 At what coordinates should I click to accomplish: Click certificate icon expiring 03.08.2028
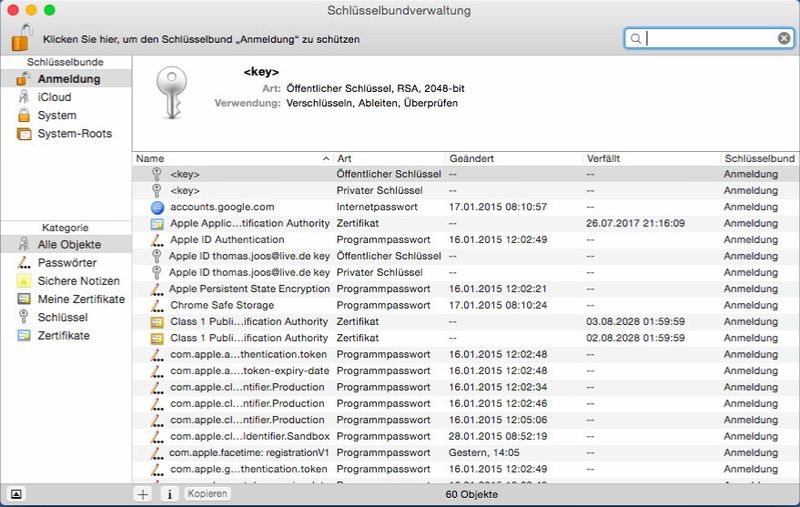click(x=157, y=322)
